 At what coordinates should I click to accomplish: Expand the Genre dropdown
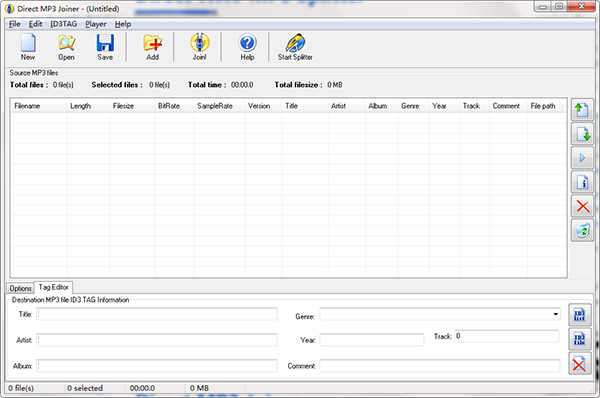pos(555,314)
